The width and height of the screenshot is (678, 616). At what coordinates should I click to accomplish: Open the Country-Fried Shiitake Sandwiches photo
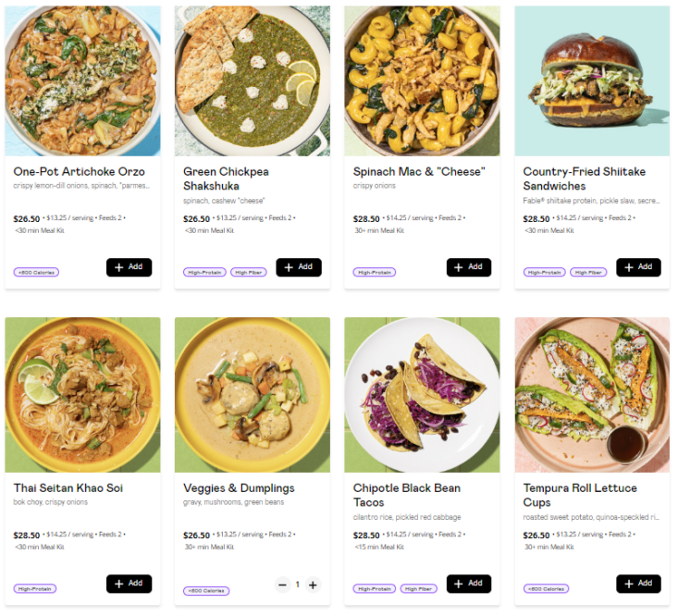click(x=592, y=81)
